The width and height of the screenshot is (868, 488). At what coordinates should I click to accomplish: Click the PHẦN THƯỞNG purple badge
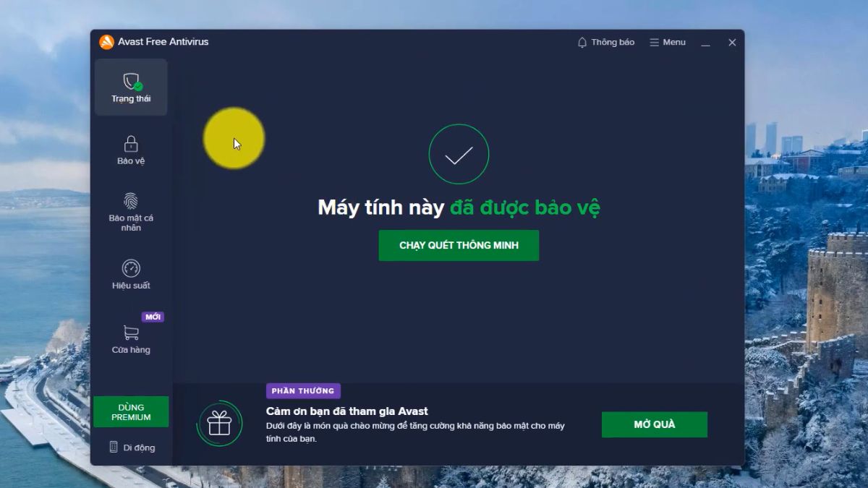point(303,391)
